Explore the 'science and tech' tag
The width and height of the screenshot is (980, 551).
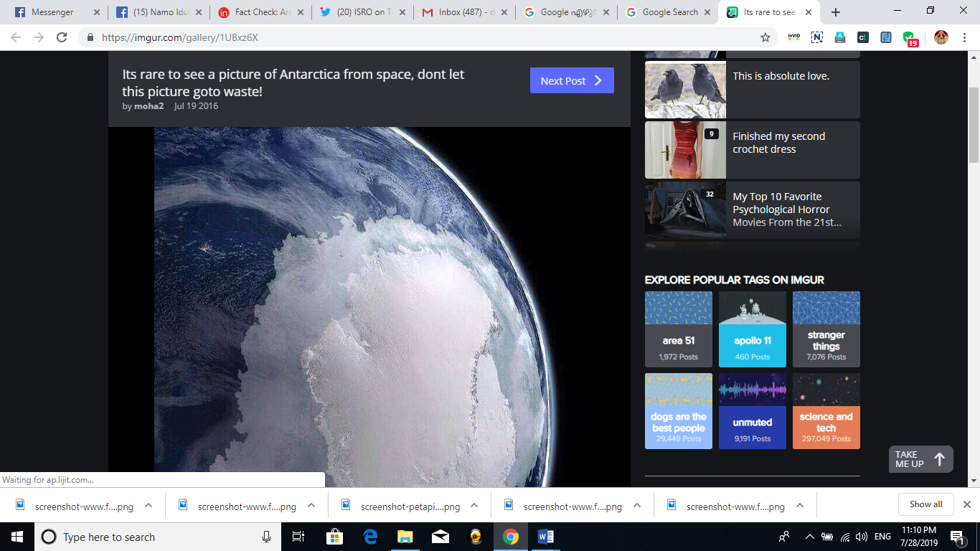[x=826, y=411]
